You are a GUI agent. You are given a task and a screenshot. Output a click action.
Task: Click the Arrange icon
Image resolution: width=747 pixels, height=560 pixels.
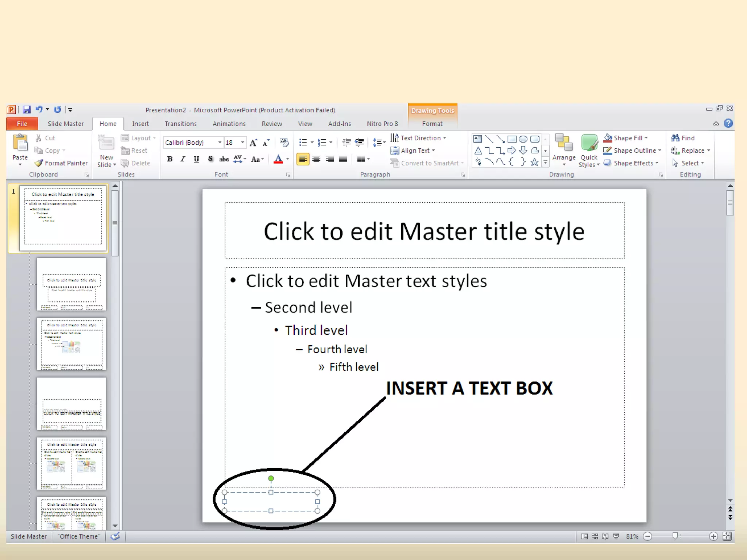(x=564, y=143)
